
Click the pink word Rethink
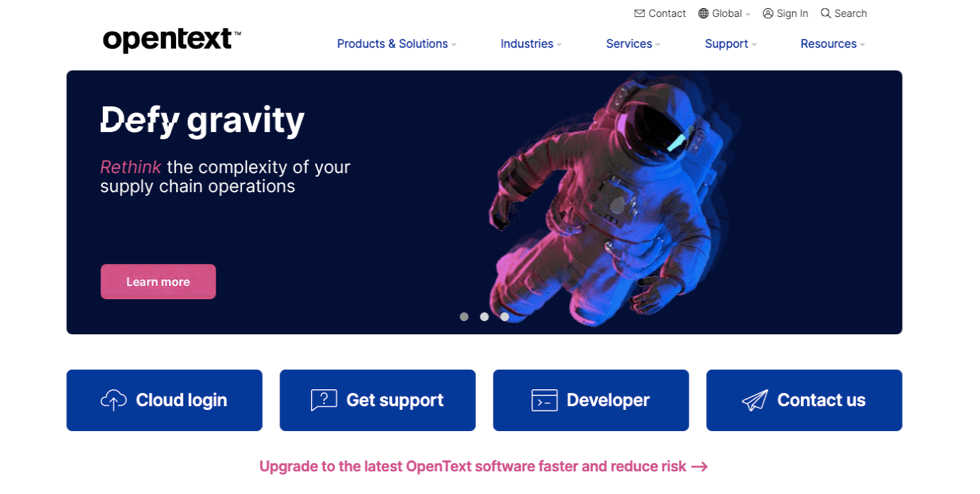pos(131,167)
